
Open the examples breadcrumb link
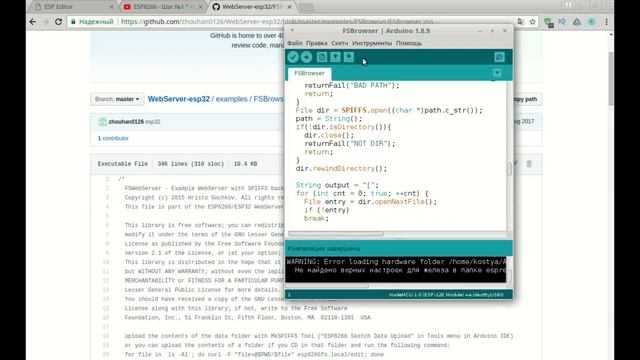(x=231, y=99)
